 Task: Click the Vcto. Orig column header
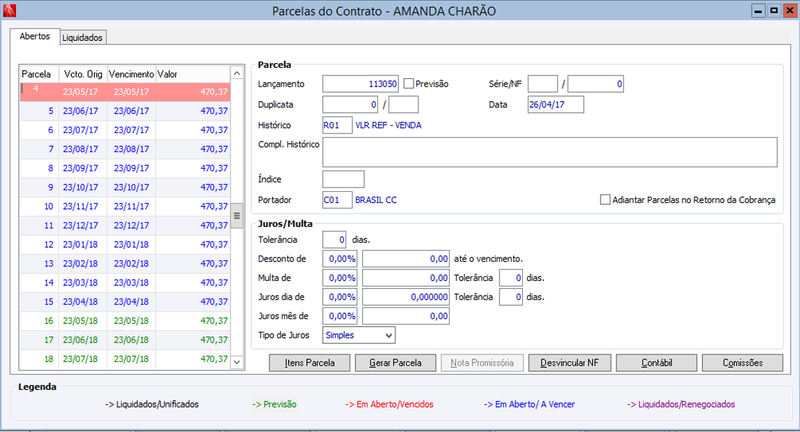click(x=83, y=74)
